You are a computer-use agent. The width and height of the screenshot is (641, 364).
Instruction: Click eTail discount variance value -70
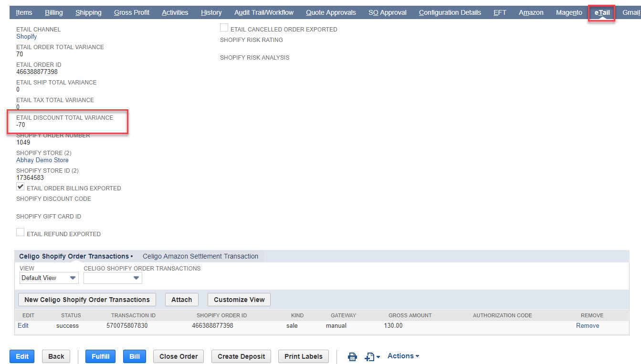[x=21, y=125]
